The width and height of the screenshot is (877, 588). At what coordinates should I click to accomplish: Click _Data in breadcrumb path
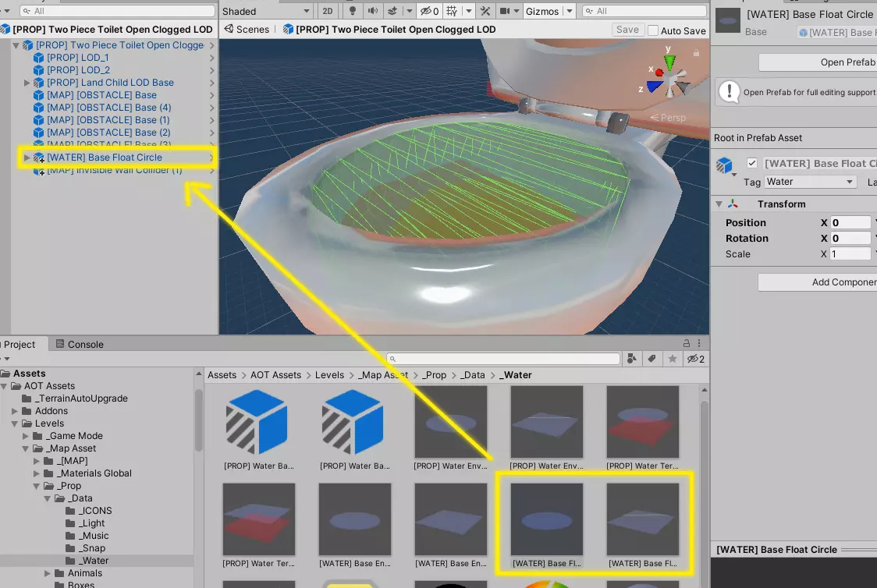coord(473,375)
